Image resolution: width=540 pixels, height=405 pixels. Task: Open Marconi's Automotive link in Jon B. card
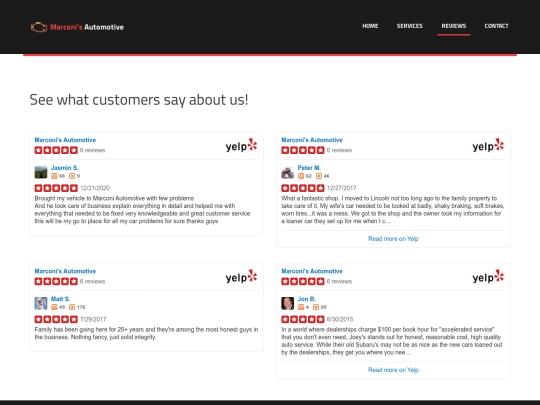pyautogui.click(x=312, y=271)
